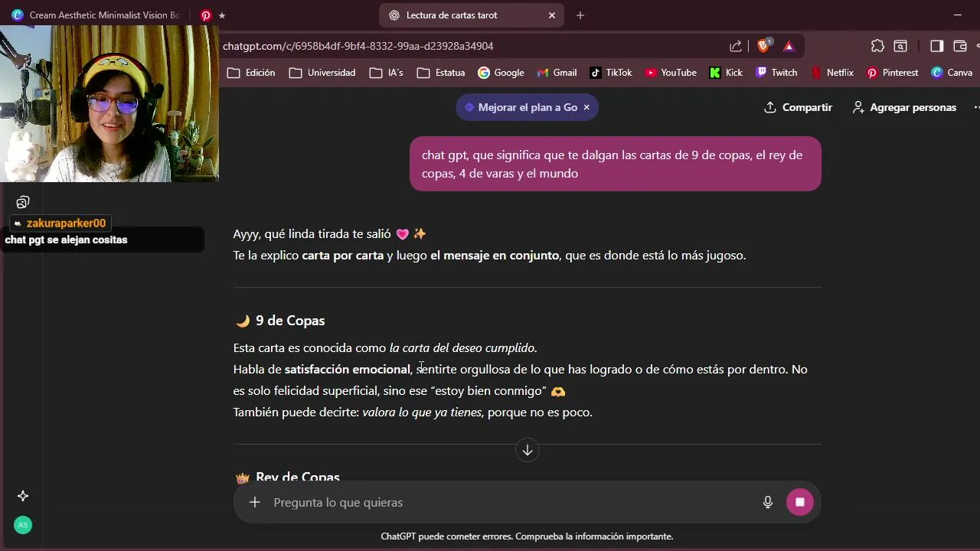Image resolution: width=980 pixels, height=551 pixels.
Task: Open the Gmail bookmark
Action: [557, 73]
